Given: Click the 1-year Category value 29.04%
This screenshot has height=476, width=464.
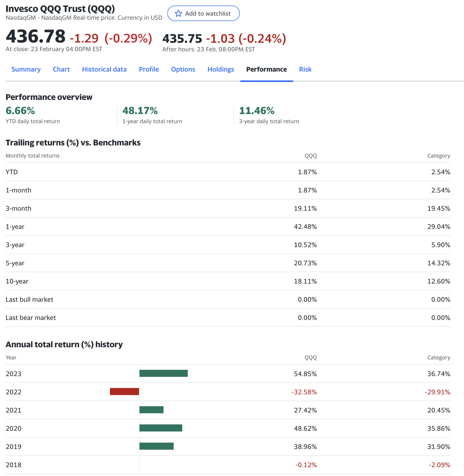Looking at the screenshot, I should [439, 227].
